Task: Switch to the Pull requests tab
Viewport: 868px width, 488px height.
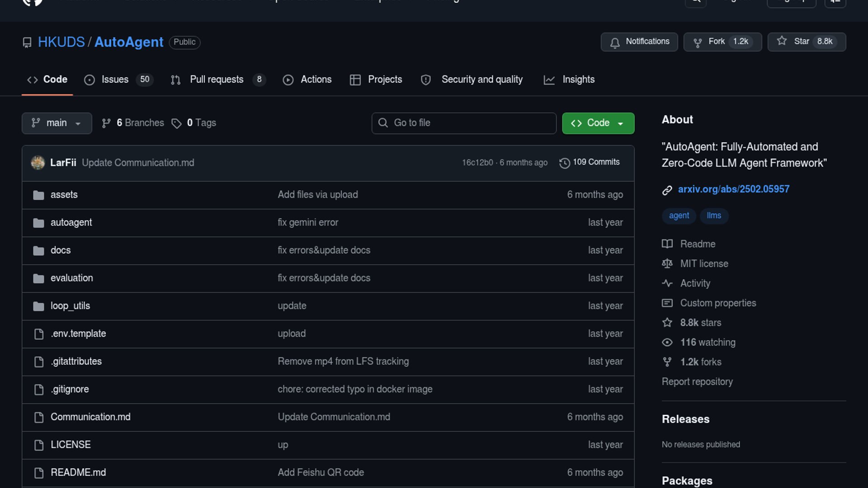Action: coord(217,80)
